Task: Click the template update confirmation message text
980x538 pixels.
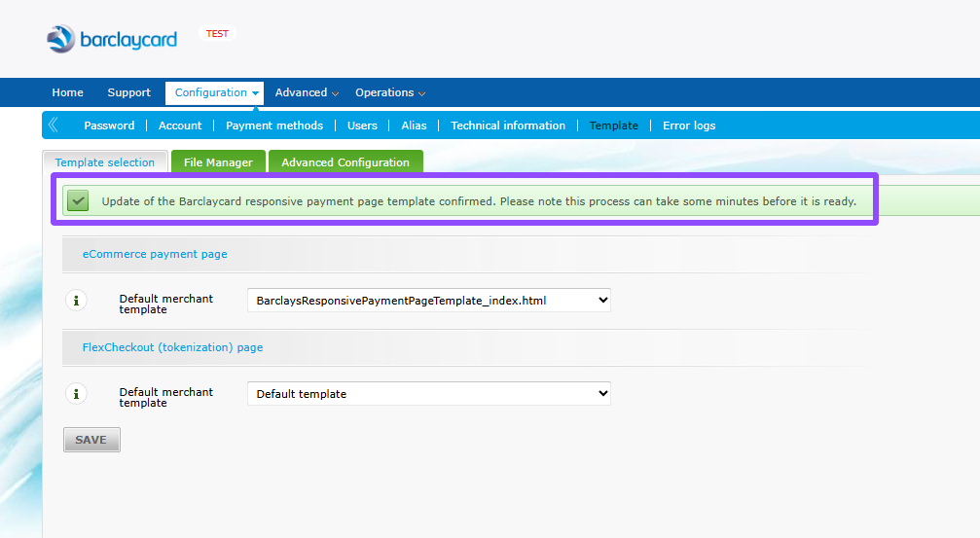Action: pos(479,201)
